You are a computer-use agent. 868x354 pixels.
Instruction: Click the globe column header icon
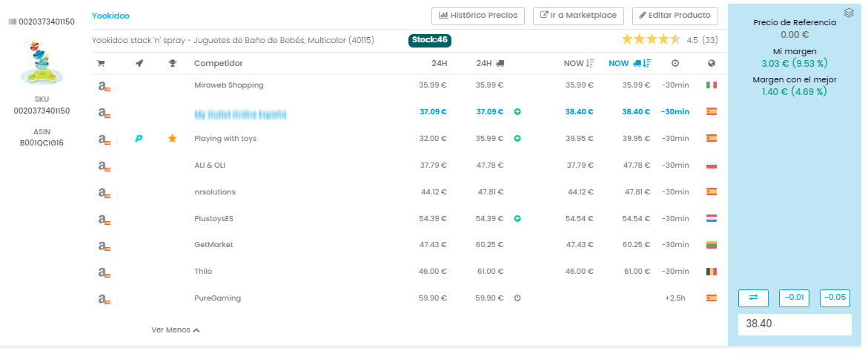click(x=712, y=64)
